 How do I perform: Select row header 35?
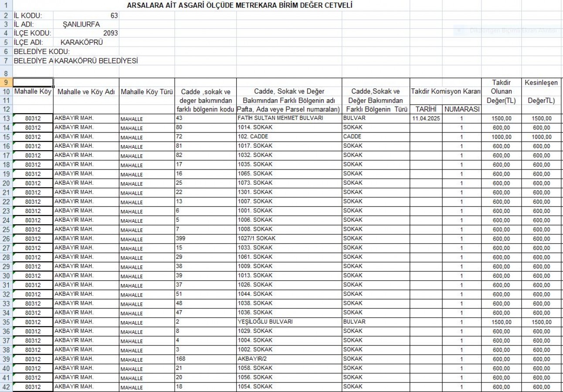pyautogui.click(x=6, y=322)
